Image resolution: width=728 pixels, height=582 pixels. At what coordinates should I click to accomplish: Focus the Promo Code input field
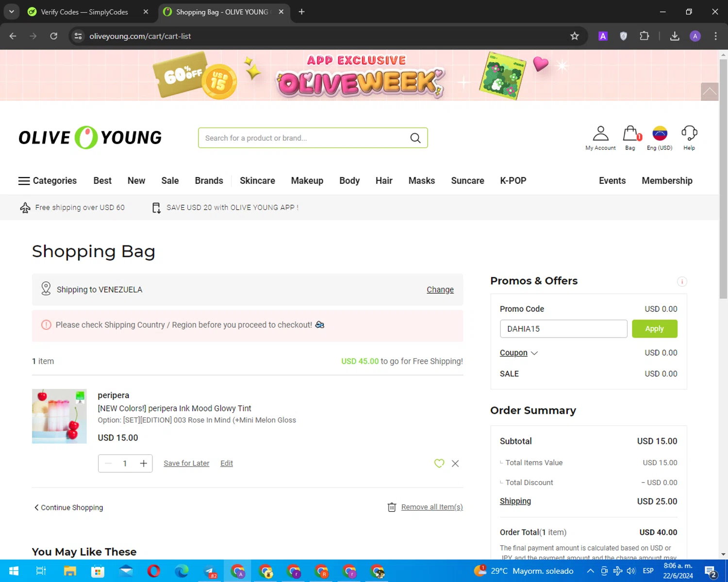[563, 329]
